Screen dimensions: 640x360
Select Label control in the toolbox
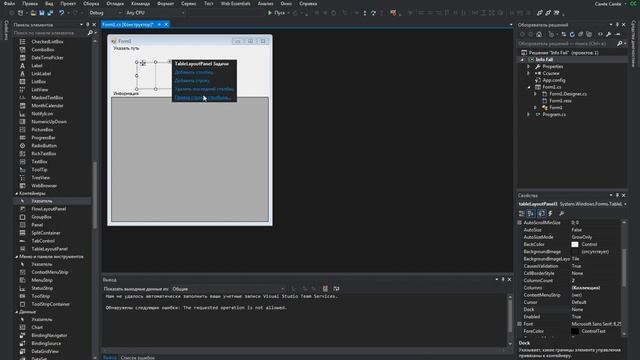[x=37, y=66]
